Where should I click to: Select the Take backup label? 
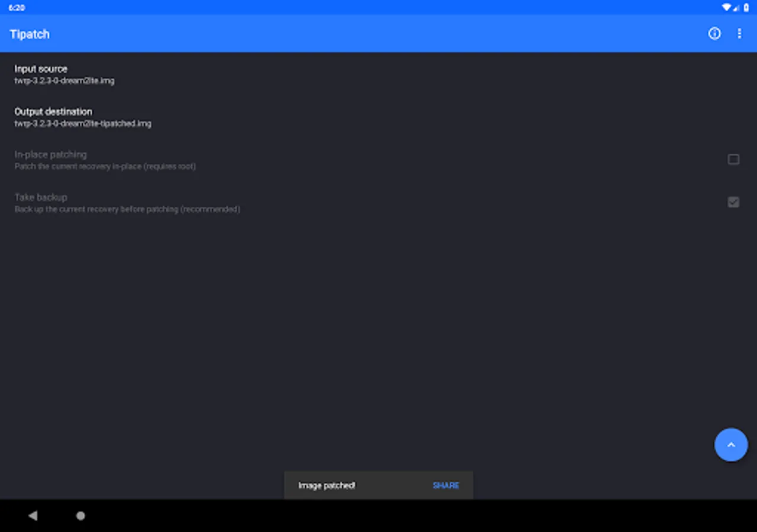41,197
